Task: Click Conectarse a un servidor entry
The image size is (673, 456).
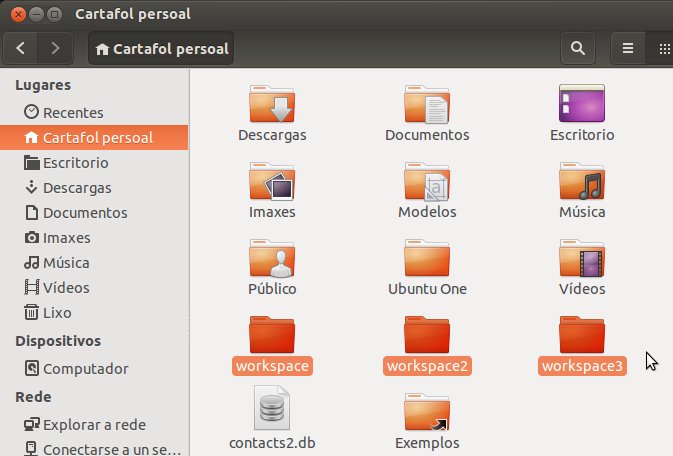Action: pyautogui.click(x=94, y=449)
